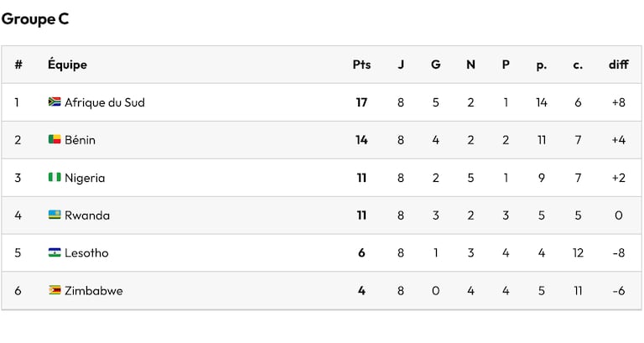The width and height of the screenshot is (644, 343).
Task: Open the Zimbabwe team name
Action: coord(94,291)
